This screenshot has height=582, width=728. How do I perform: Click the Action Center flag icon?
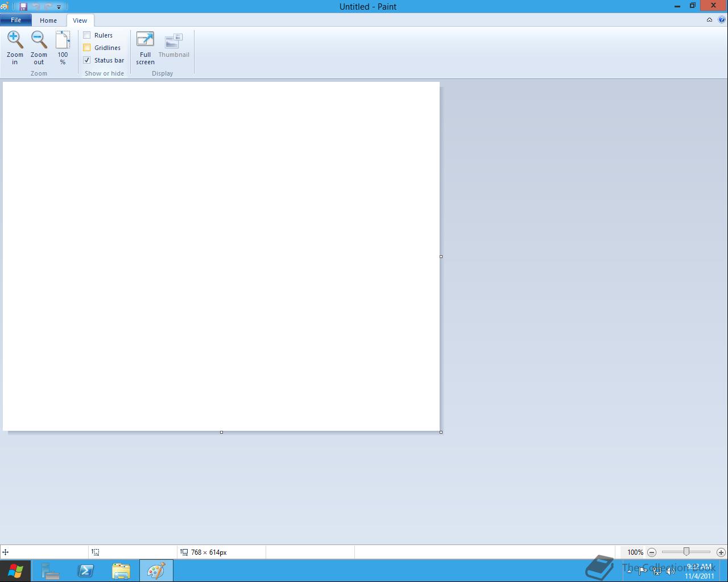click(643, 571)
